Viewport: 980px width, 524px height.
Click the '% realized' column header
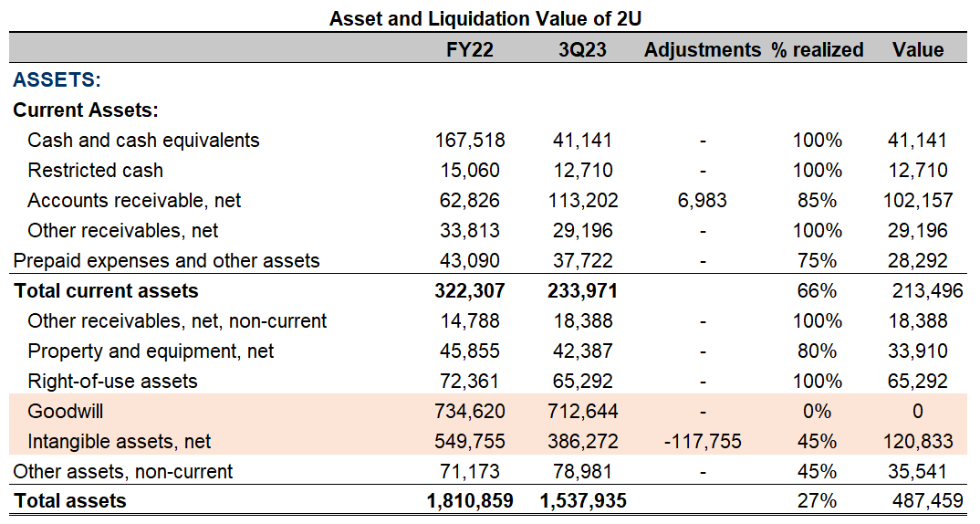(x=817, y=49)
